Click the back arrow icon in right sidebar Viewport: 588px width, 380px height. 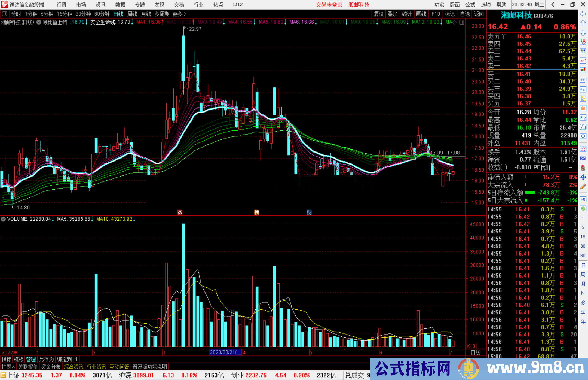click(583, 14)
